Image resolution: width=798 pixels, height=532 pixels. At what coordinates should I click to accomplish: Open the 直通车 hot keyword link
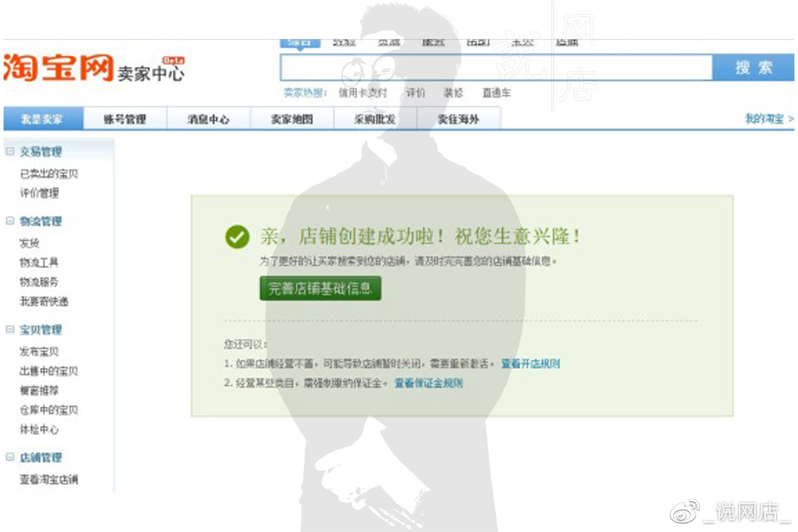[x=497, y=93]
